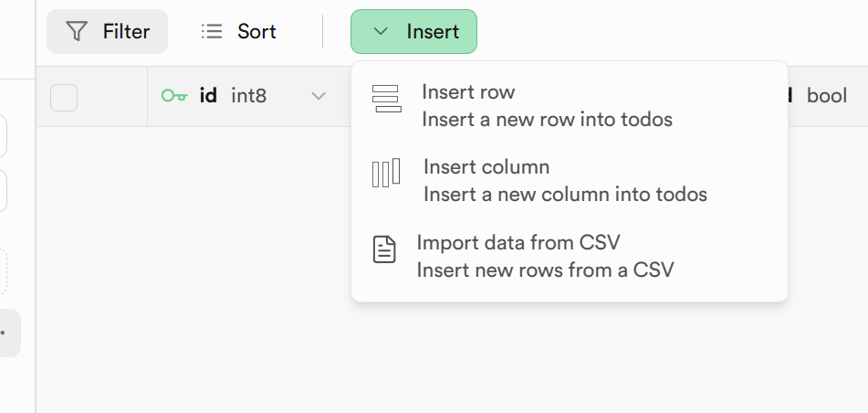Click 'Insert a new row into todos' description
868x413 pixels.
pyautogui.click(x=547, y=120)
